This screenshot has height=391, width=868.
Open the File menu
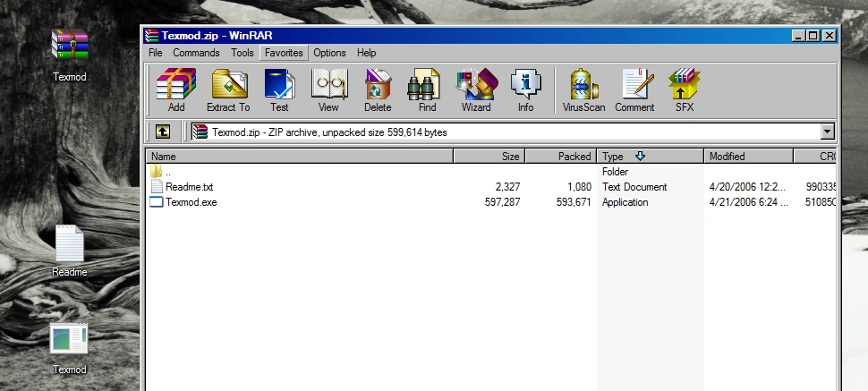tap(156, 53)
